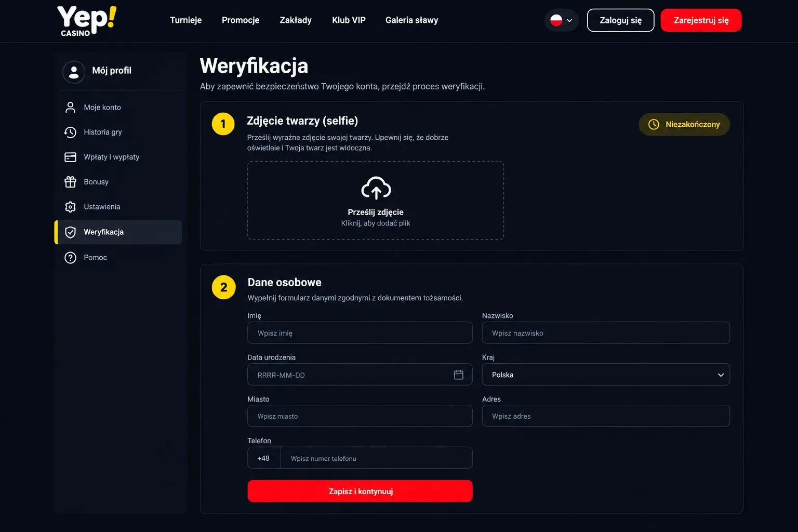Click the Moje konto person icon
This screenshot has height=532, width=798.
click(x=70, y=107)
